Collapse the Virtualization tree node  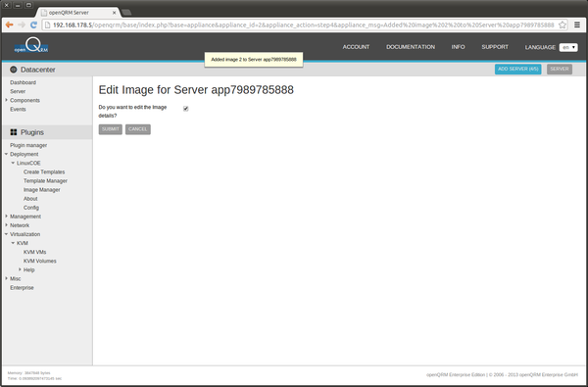pos(7,234)
